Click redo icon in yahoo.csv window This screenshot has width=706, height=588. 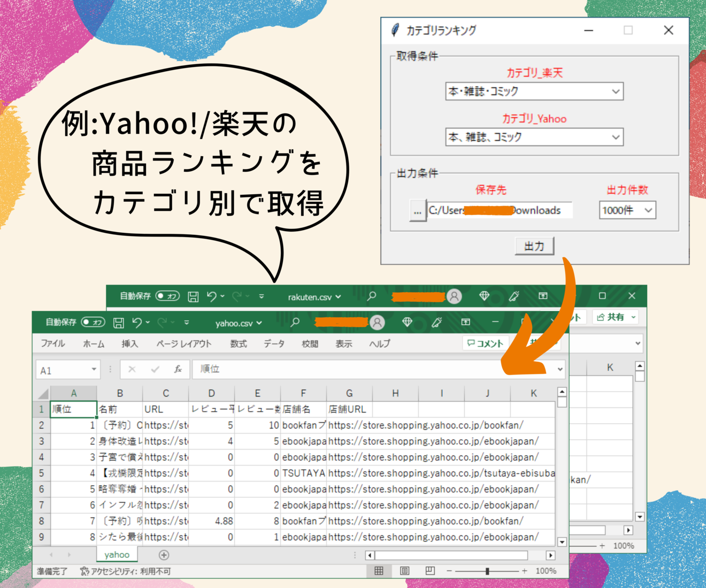coord(162,322)
